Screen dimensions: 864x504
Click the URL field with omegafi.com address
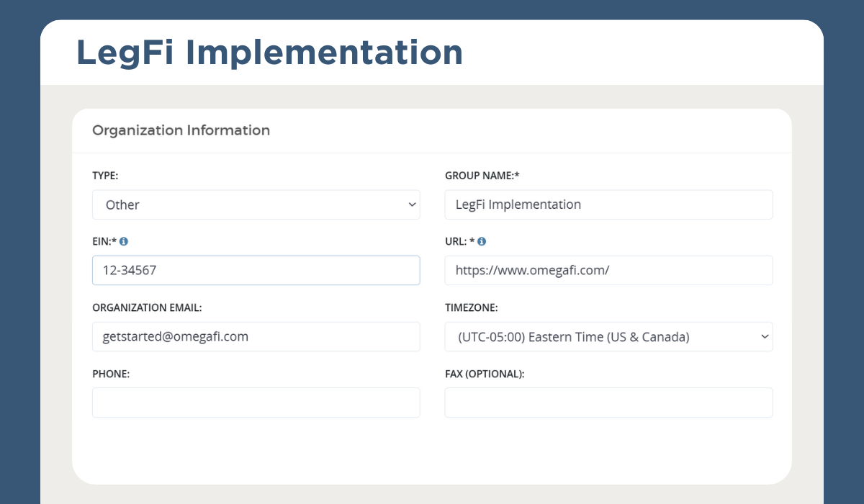tap(608, 271)
